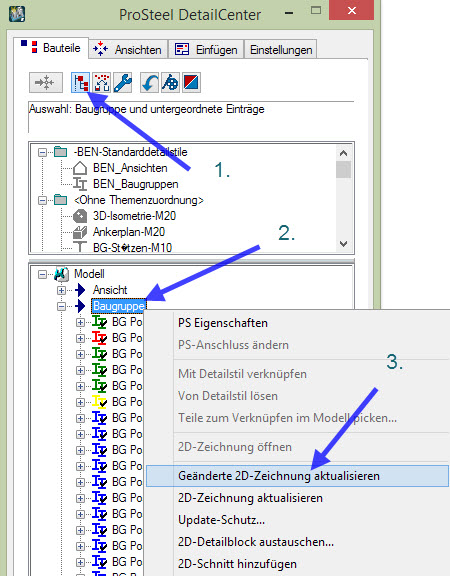Select 3D-Isometrie-M20 detail style
This screenshot has width=450, height=576.
coord(134,216)
